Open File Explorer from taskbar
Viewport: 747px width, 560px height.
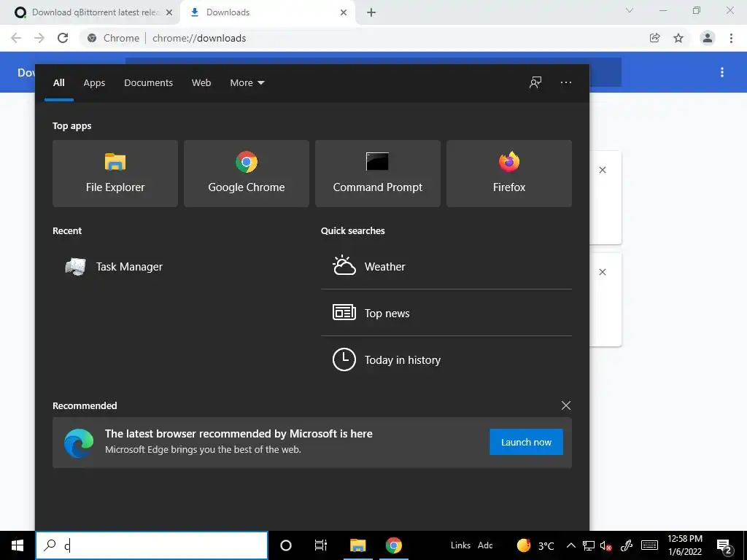click(x=357, y=545)
